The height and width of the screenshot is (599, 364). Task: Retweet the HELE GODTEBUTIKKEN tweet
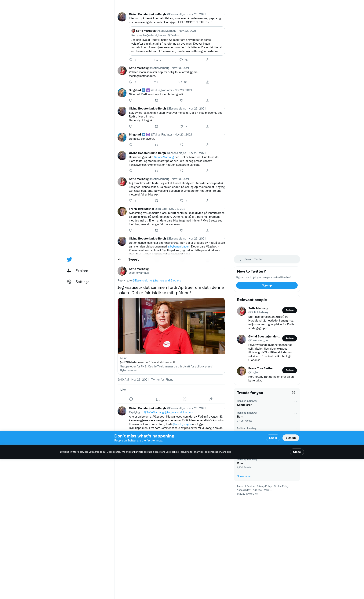pos(156,60)
